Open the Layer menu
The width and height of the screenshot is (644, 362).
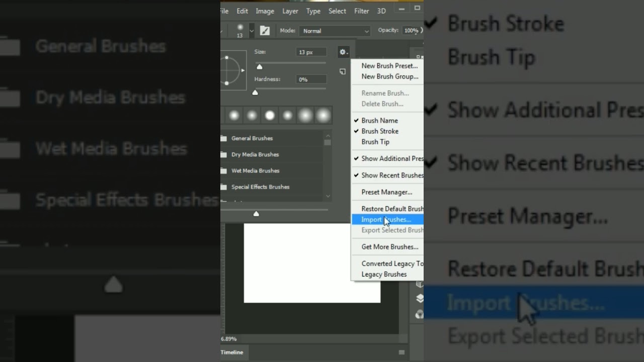pos(290,11)
